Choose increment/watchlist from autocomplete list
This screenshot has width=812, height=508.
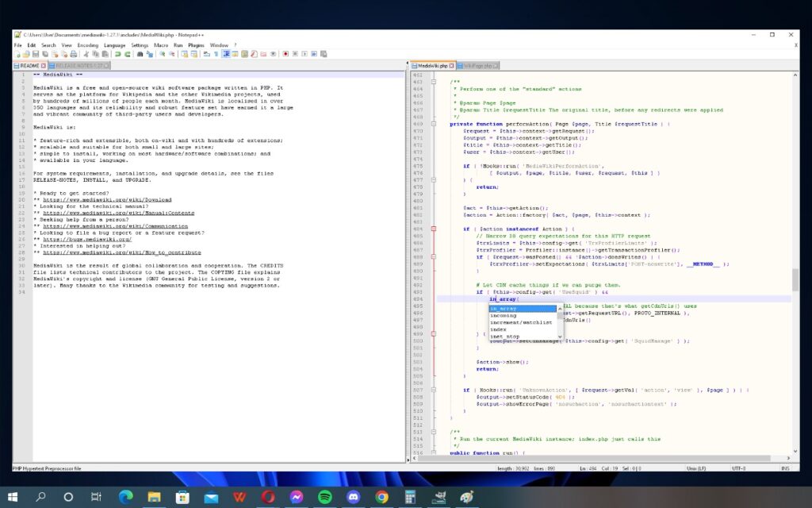[523, 322]
